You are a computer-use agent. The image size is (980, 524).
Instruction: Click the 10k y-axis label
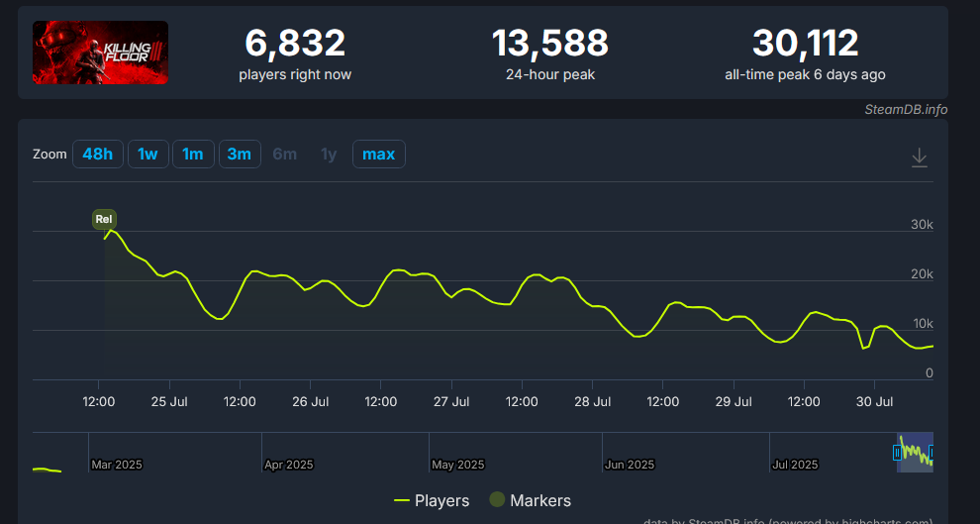click(924, 323)
